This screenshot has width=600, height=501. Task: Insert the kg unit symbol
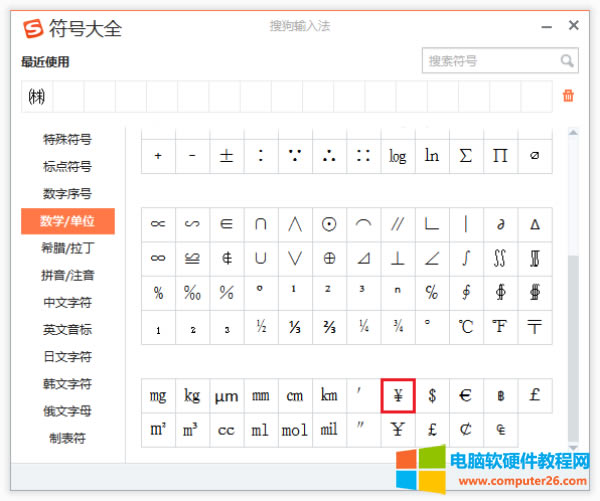coord(192,396)
